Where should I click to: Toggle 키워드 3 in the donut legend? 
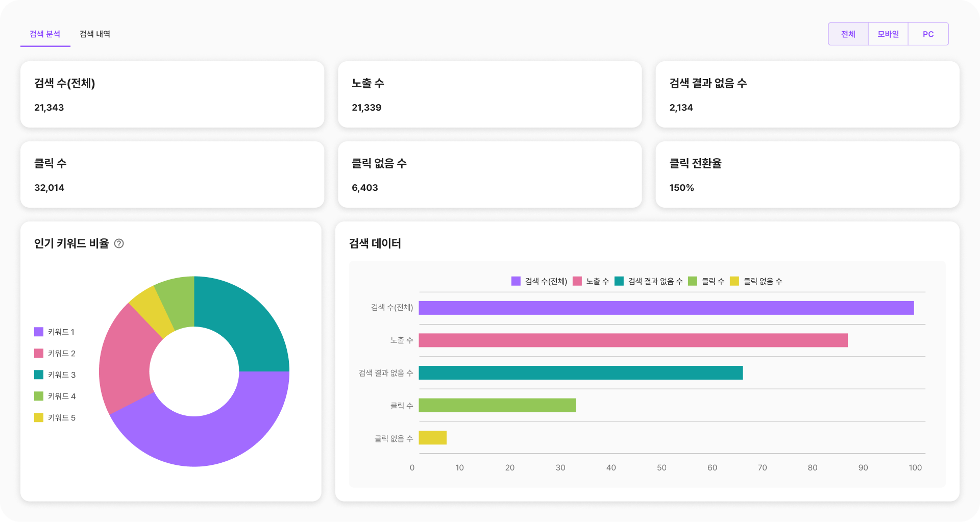pos(55,375)
